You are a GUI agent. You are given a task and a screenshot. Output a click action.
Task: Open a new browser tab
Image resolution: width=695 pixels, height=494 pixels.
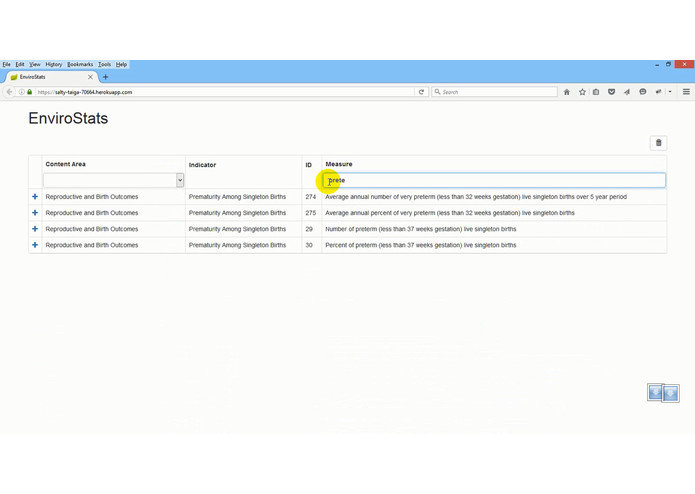tap(105, 77)
